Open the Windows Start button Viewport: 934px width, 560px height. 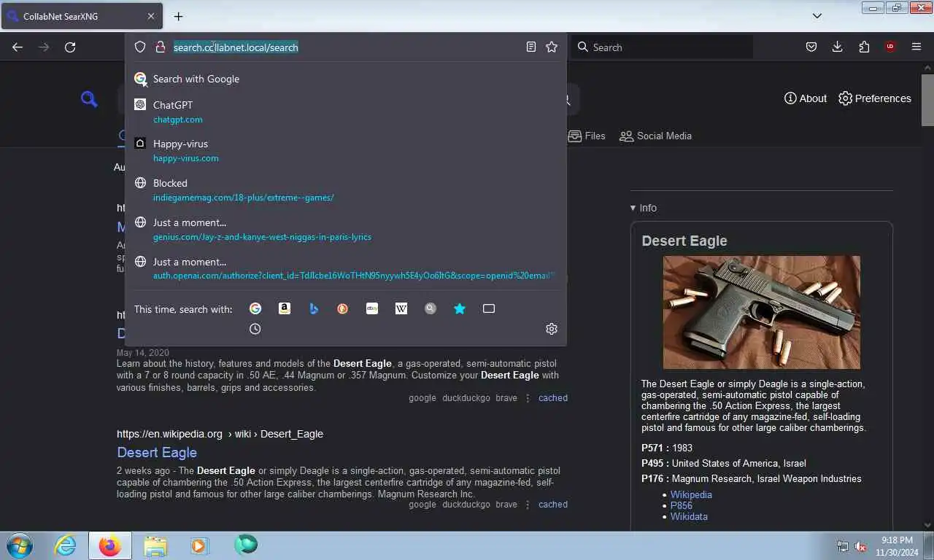(x=20, y=545)
